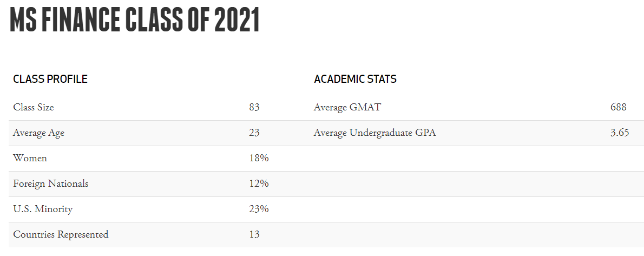Image resolution: width=644 pixels, height=256 pixels.
Task: Click the Average Undergraduate GPA label
Action: (374, 133)
